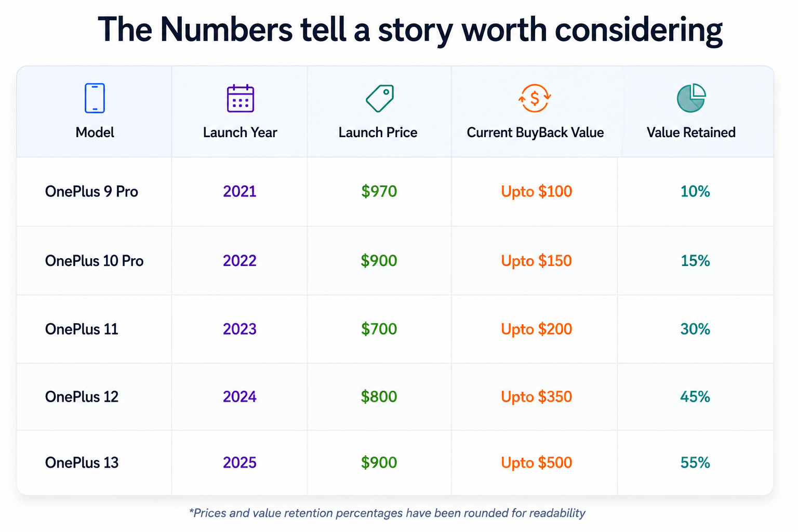Screen dimensions: 798x532
Task: Click the dollar buyback cycle icon
Action: coord(535,98)
